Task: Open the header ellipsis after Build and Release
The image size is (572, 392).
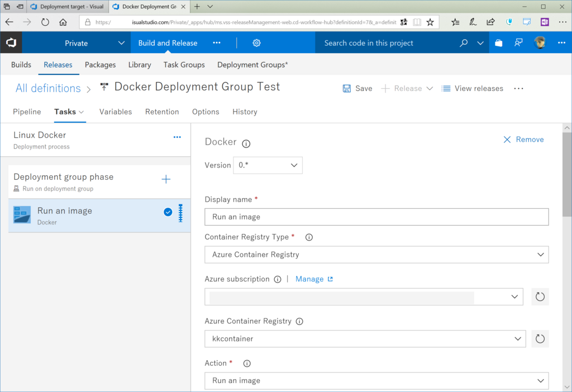Action: pyautogui.click(x=217, y=43)
